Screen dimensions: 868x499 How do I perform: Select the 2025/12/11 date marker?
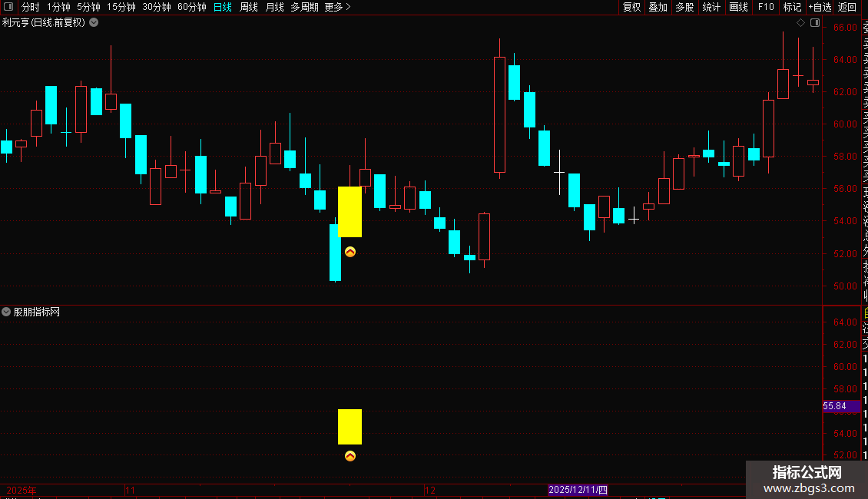[x=578, y=490]
